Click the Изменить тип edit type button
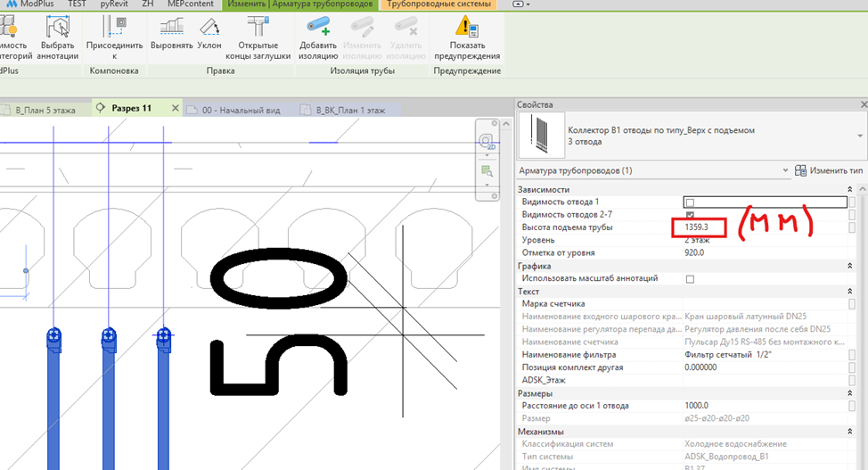Screen dimensions: 868x470 click(x=829, y=170)
